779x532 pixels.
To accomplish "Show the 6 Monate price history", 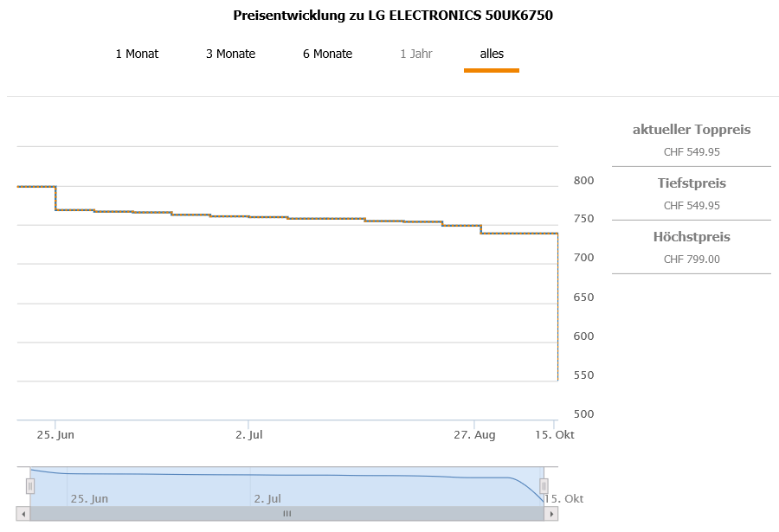I will pos(327,54).
